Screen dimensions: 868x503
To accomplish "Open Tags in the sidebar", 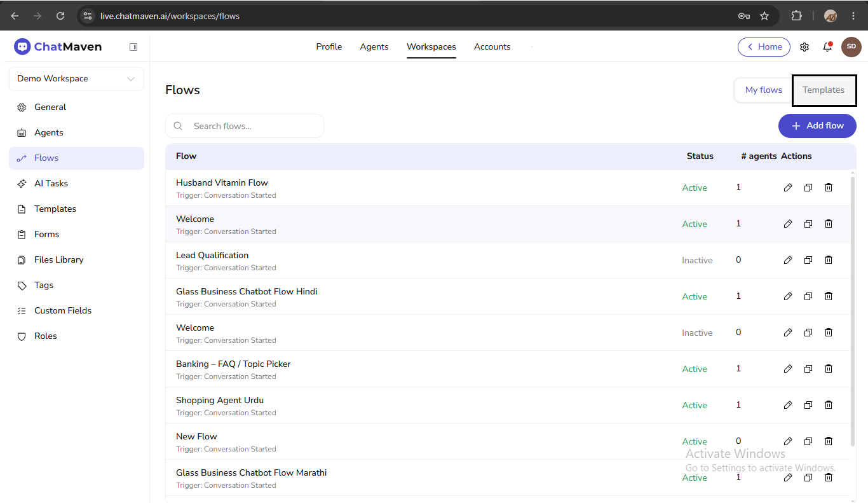I will tap(76, 286).
